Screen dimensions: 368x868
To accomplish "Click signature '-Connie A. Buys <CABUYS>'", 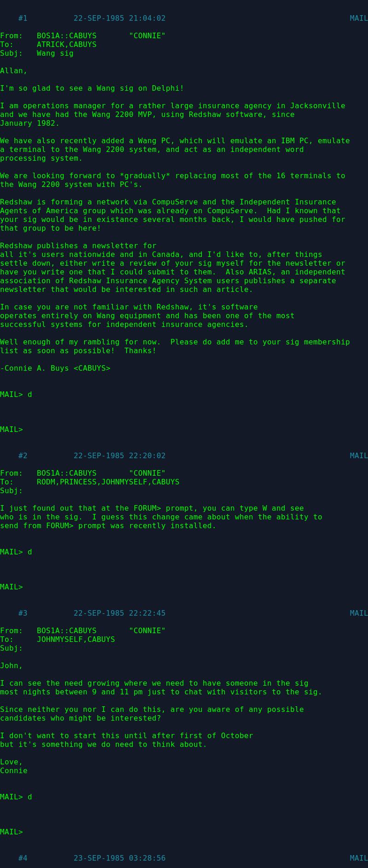I will tap(55, 368).
